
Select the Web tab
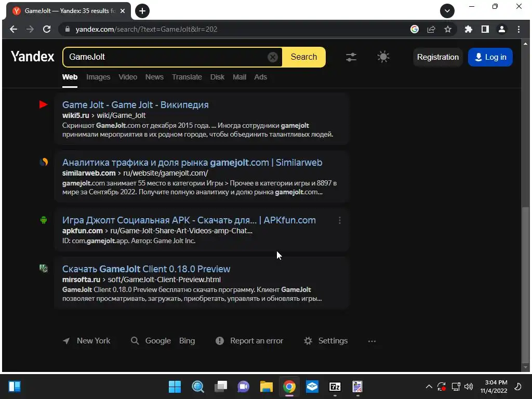click(70, 77)
